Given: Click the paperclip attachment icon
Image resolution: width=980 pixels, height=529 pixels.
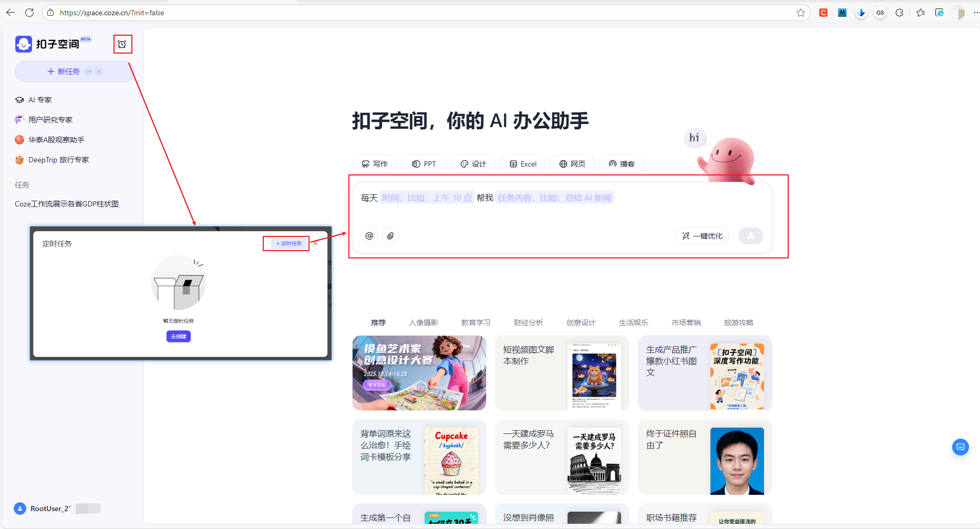Looking at the screenshot, I should pyautogui.click(x=390, y=236).
